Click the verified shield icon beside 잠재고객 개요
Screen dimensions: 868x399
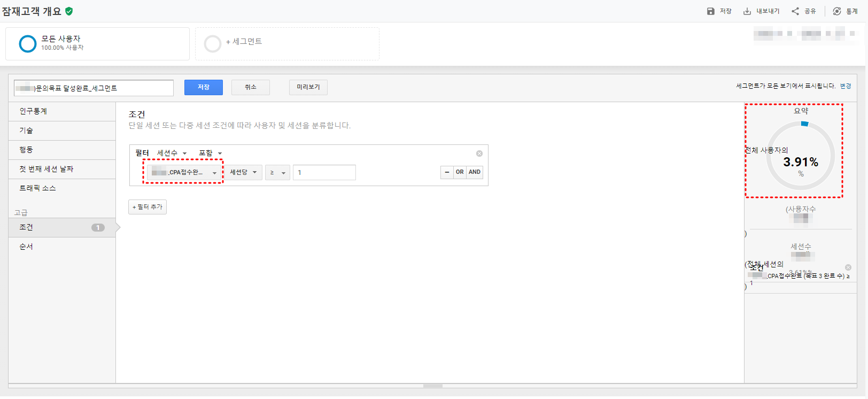tap(69, 11)
